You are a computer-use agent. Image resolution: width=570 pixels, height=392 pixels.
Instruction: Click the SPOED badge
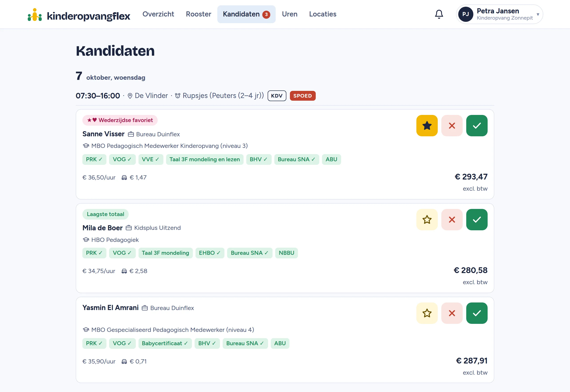302,96
